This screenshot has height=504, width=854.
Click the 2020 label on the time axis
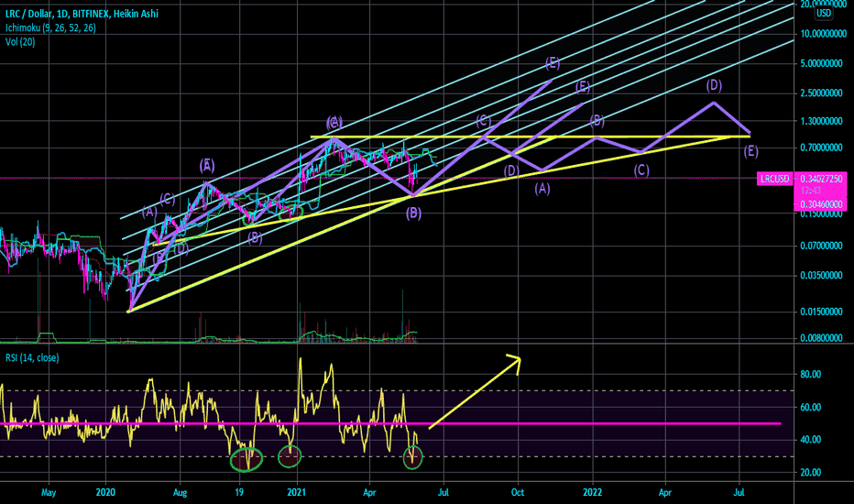pyautogui.click(x=105, y=493)
